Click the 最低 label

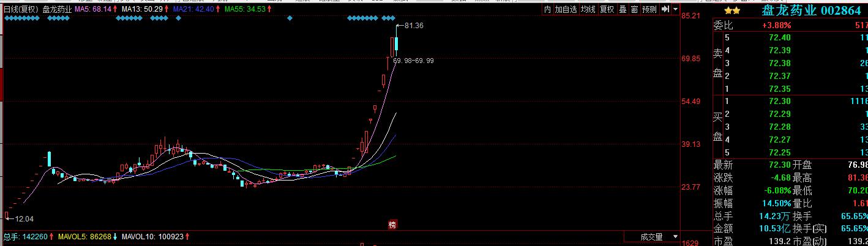coord(803,190)
